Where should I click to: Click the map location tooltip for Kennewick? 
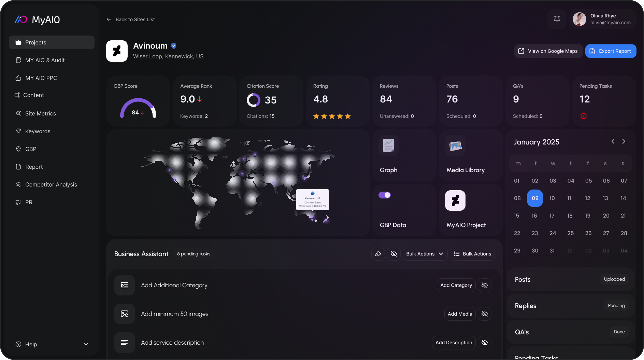click(313, 199)
